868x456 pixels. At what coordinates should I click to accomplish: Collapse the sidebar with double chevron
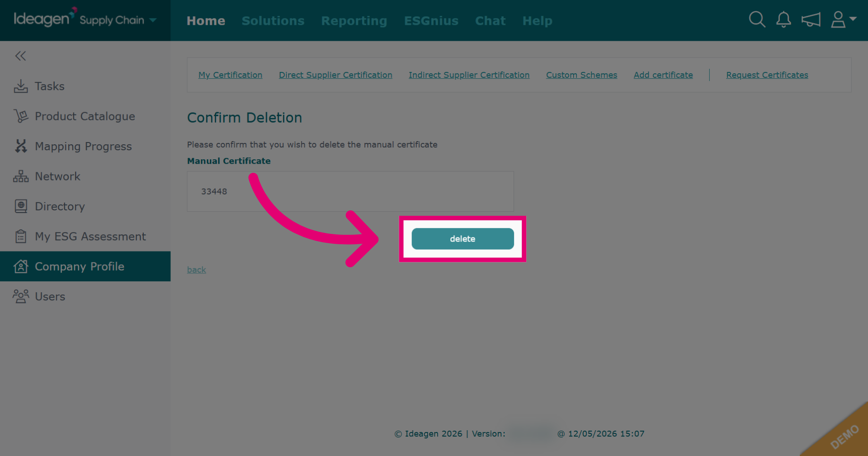[x=20, y=56]
